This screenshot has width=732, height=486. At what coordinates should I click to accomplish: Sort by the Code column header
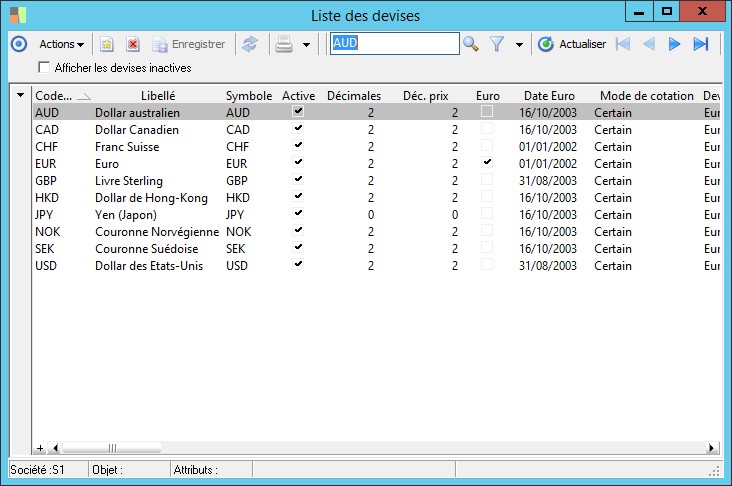[63, 96]
